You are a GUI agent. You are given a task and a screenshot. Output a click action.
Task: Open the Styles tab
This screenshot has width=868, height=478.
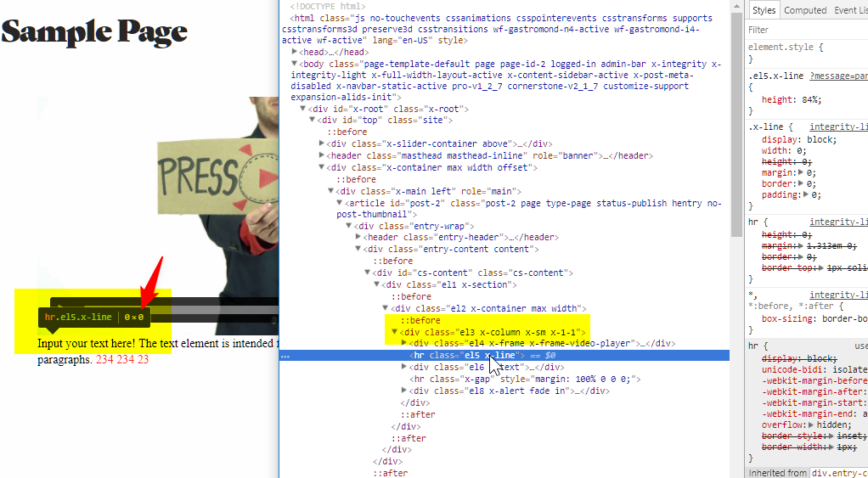point(764,10)
